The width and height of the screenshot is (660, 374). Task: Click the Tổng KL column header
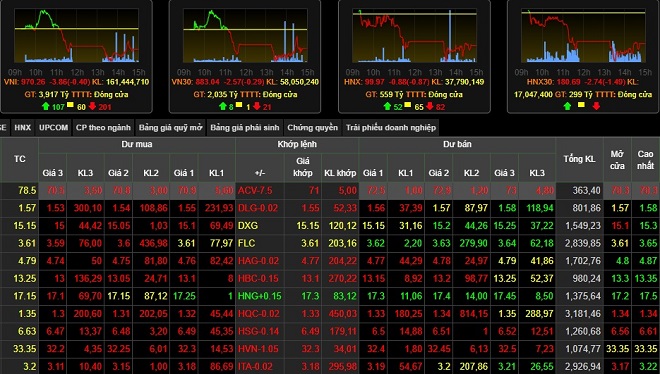pos(579,159)
